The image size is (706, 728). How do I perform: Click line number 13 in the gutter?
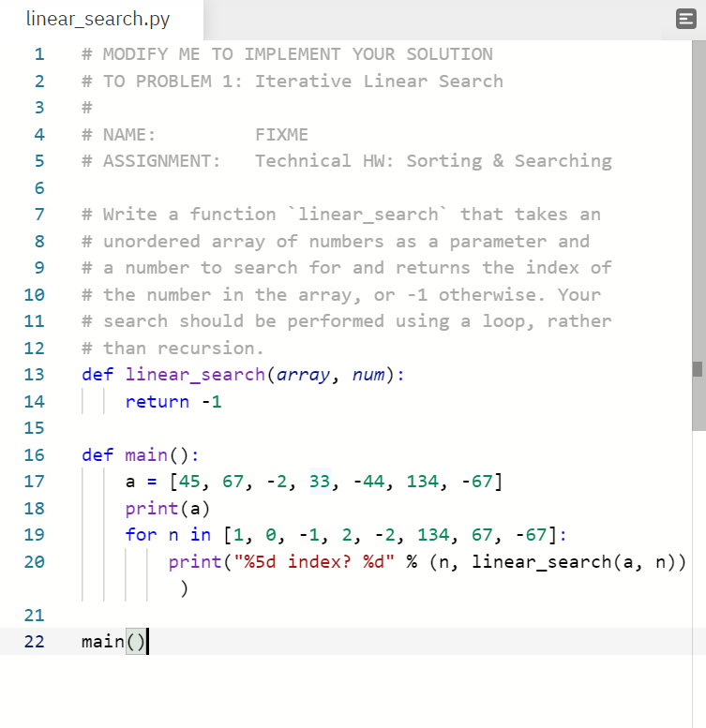(x=35, y=375)
